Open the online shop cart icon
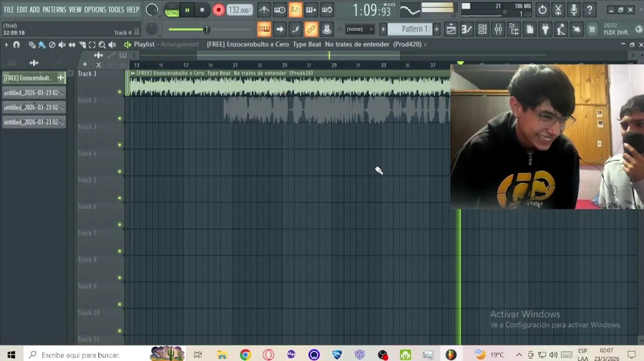The width and height of the screenshot is (644, 361). [592, 30]
